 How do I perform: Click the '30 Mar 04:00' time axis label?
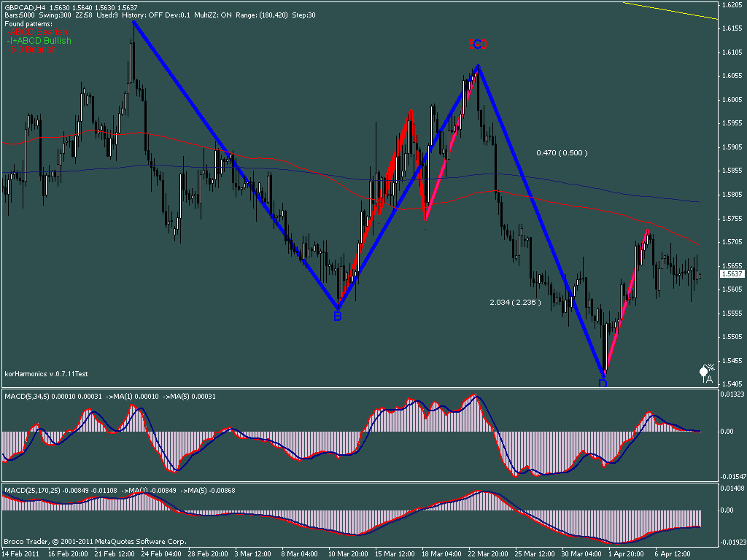click(x=581, y=554)
